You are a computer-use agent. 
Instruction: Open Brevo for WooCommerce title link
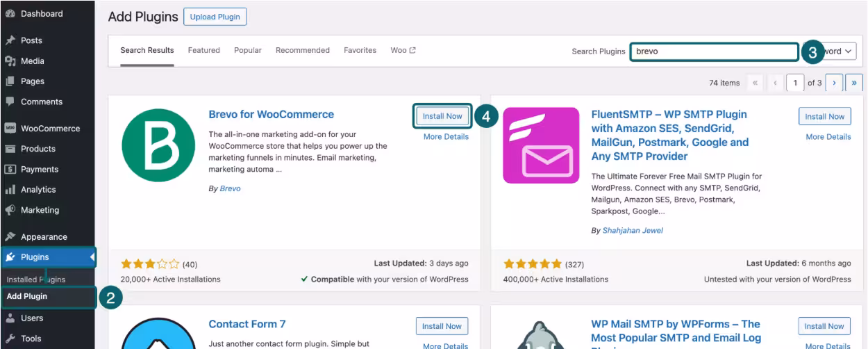pos(272,115)
